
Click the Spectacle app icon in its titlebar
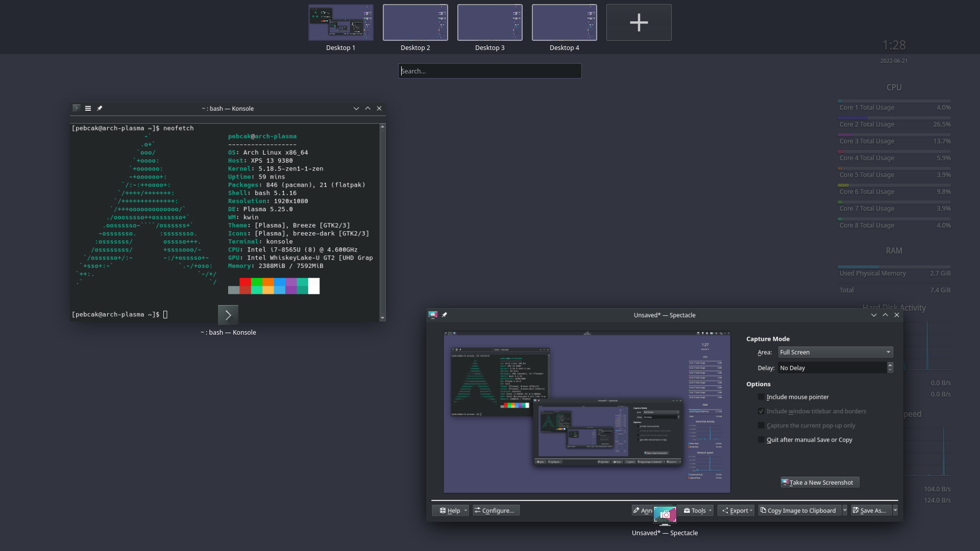click(433, 315)
